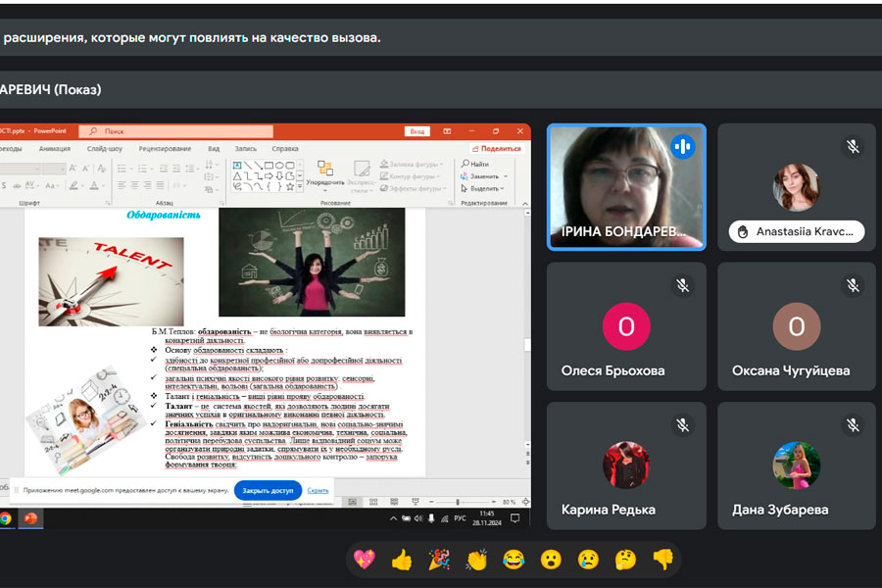Open the Справка ribbon tab
The width and height of the screenshot is (882, 588).
(x=285, y=149)
